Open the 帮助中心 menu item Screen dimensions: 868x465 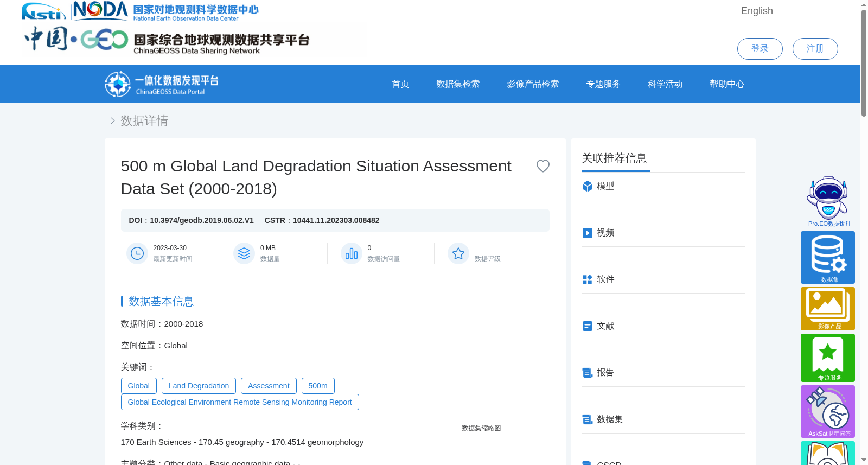tap(727, 84)
